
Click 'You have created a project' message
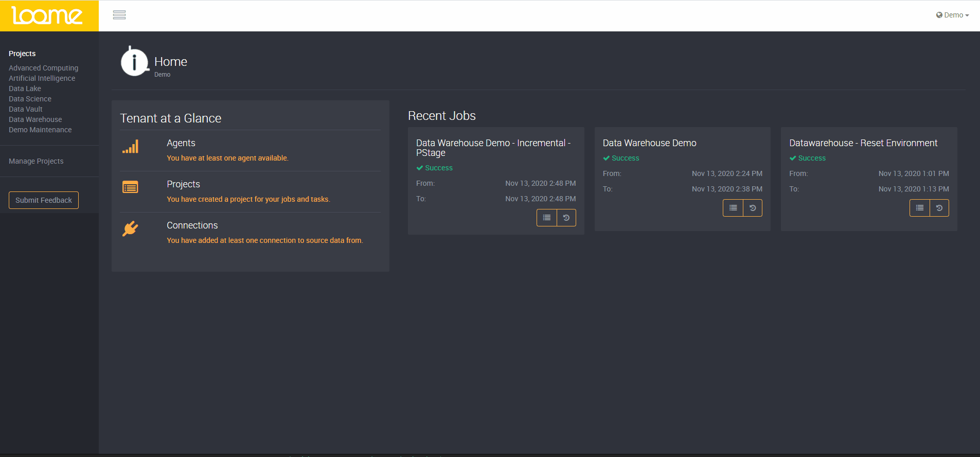(248, 199)
